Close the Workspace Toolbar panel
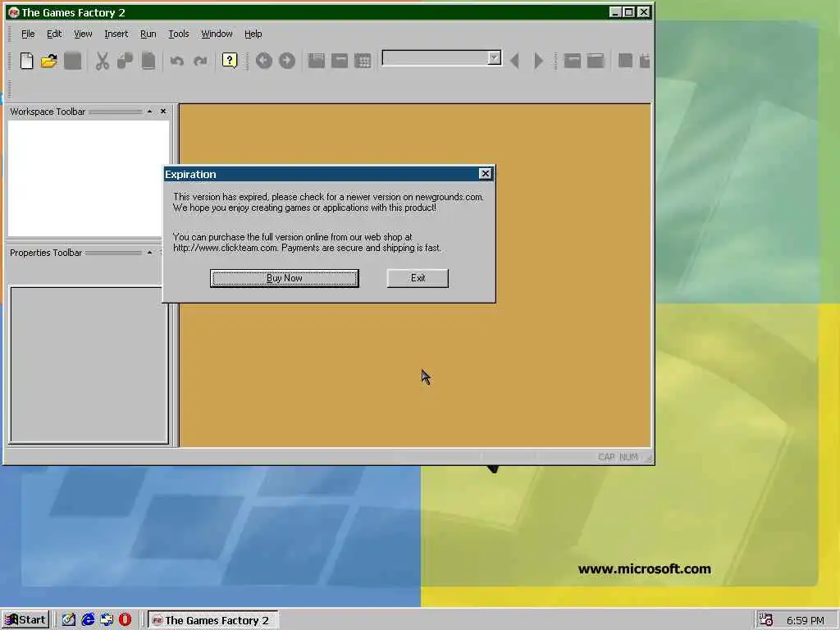This screenshot has width=840, height=630. 163,112
